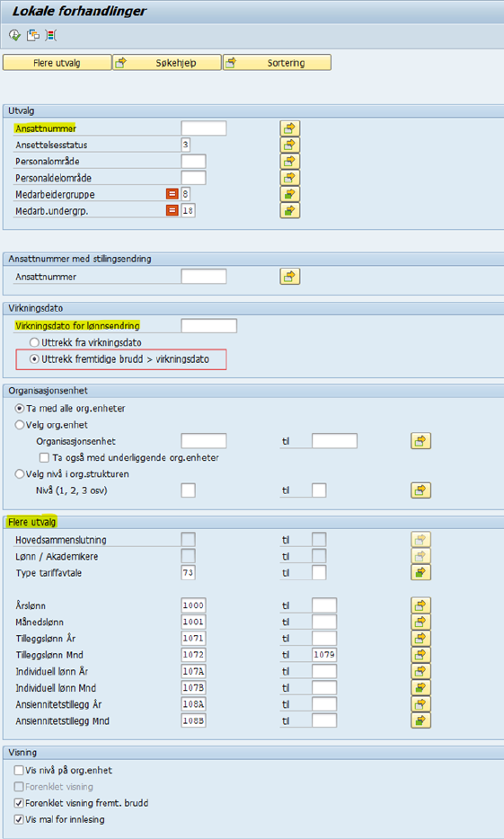
Task: Open multiple selection for Tilleggslønn År
Action: click(420, 639)
